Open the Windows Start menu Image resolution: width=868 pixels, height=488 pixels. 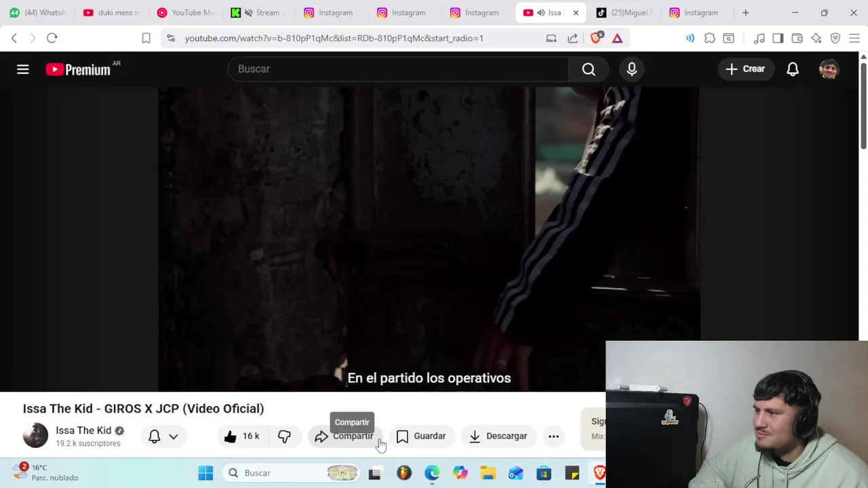[x=205, y=473]
